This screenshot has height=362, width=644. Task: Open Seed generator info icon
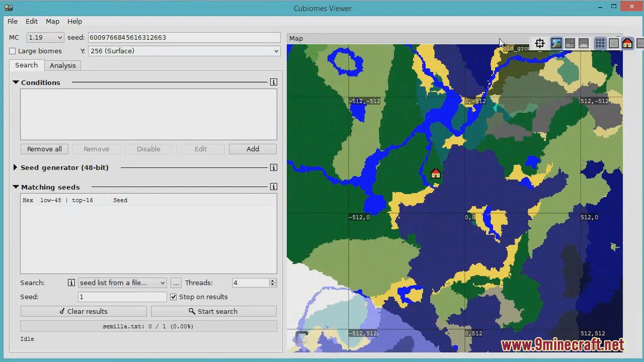[x=273, y=167]
